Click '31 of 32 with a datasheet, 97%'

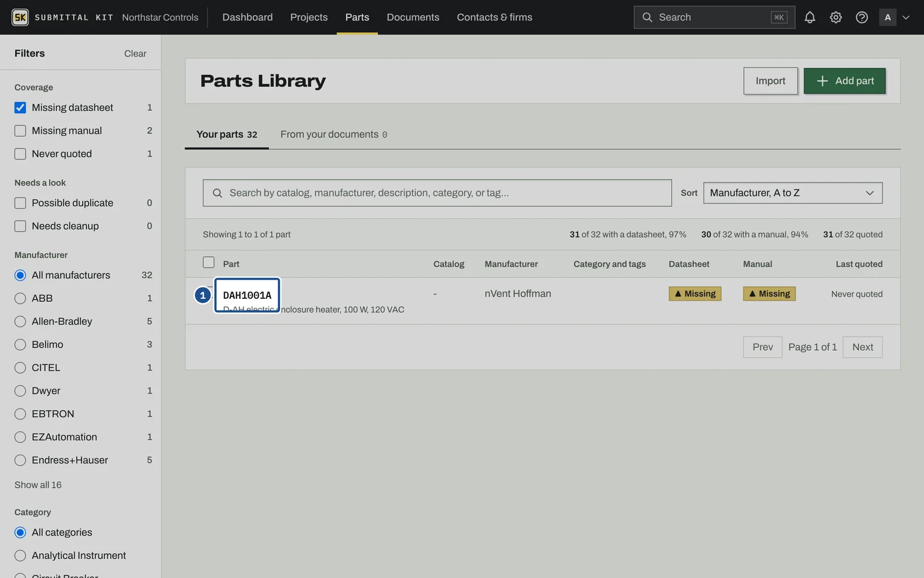pos(628,235)
